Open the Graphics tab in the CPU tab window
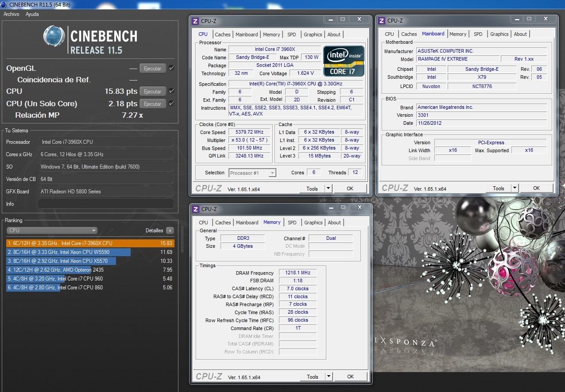565x392 pixels. coord(313,35)
